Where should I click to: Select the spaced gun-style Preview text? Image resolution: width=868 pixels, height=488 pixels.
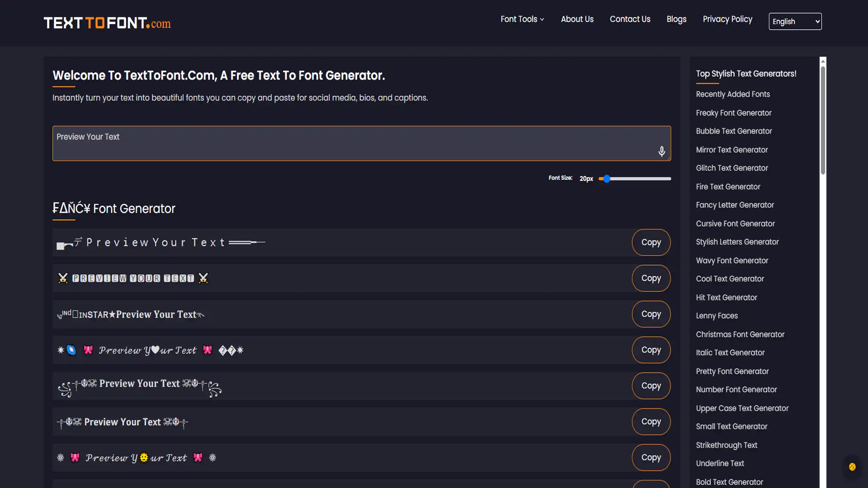point(161,243)
